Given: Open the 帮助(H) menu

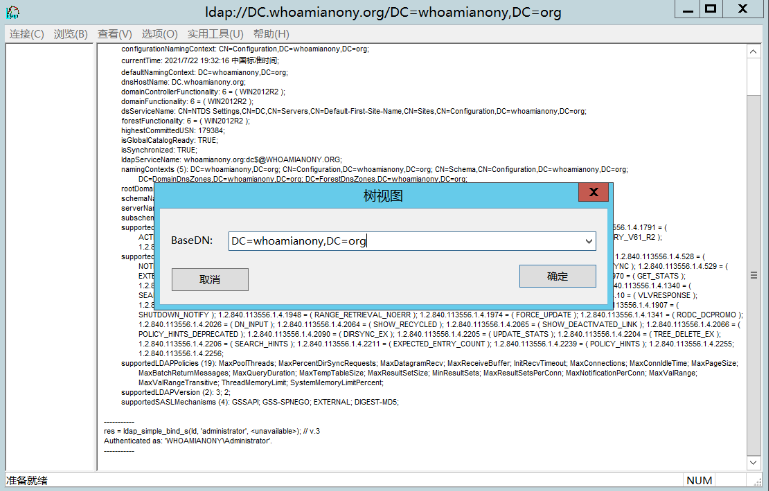Looking at the screenshot, I should point(271,34).
